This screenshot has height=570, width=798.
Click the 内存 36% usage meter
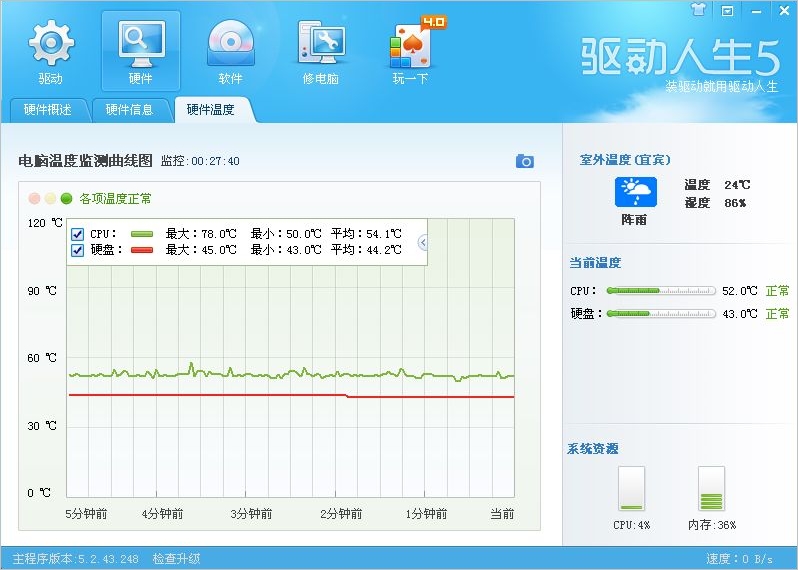(x=711, y=489)
